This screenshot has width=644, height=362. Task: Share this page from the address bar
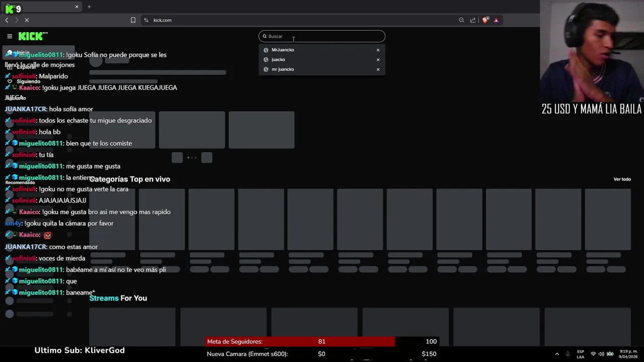473,20
